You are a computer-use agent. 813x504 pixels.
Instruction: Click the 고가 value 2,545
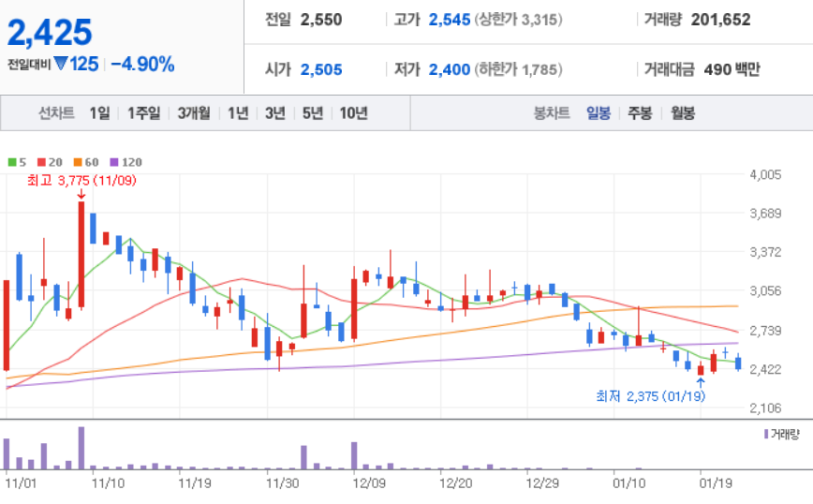tap(450, 20)
